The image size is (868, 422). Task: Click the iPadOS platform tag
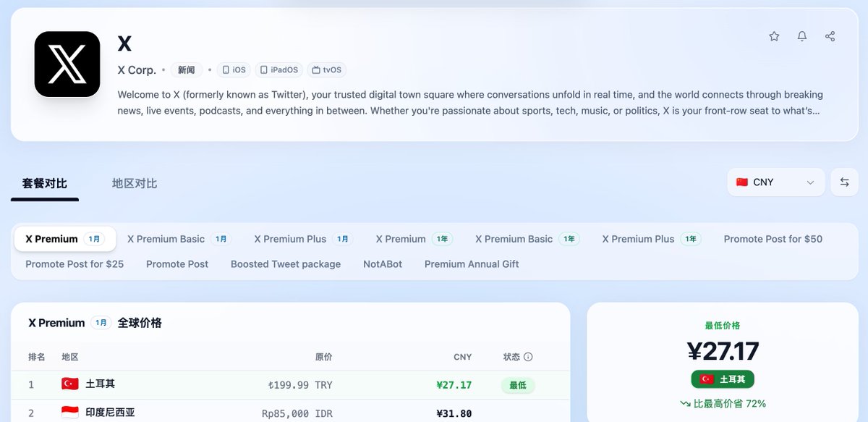point(278,70)
